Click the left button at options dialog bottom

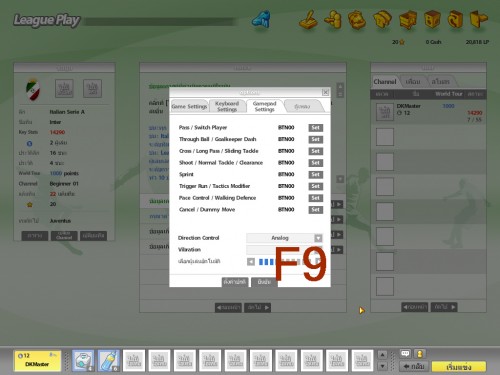[235, 282]
